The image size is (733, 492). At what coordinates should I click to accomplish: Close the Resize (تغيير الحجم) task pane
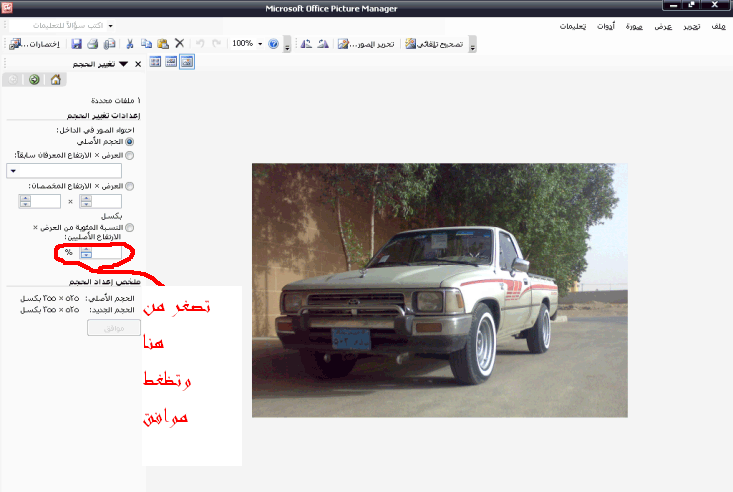(138, 64)
